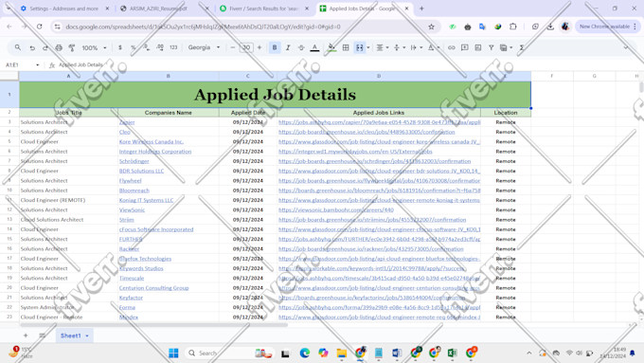This screenshot has height=363, width=644.
Task: Open the Cleo company link
Action: point(124,132)
